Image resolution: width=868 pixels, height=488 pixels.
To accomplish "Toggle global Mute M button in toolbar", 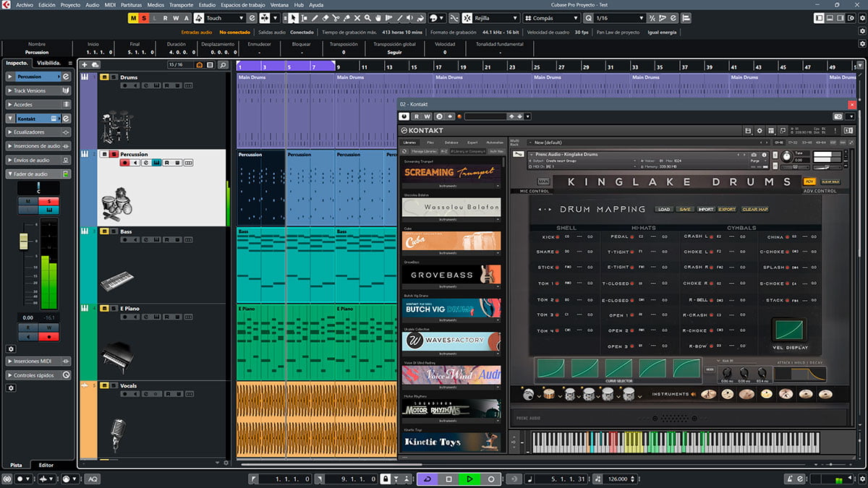I will [134, 17].
